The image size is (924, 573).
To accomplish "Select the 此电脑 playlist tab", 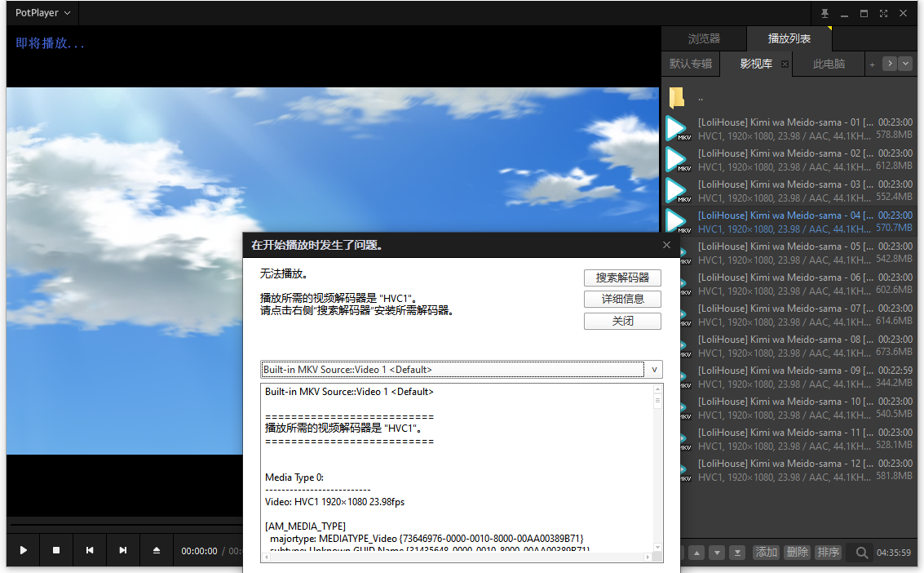I will pyautogui.click(x=829, y=64).
